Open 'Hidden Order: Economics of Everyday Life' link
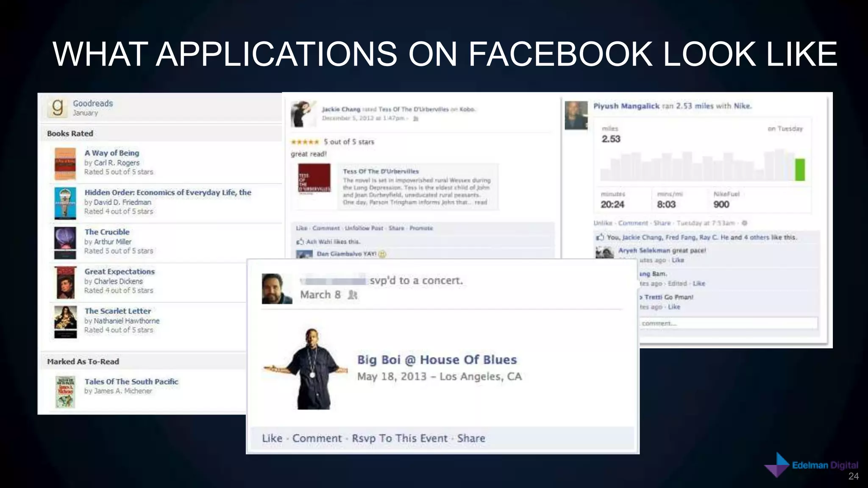Screen dimensions: 868x488 [x=168, y=192]
